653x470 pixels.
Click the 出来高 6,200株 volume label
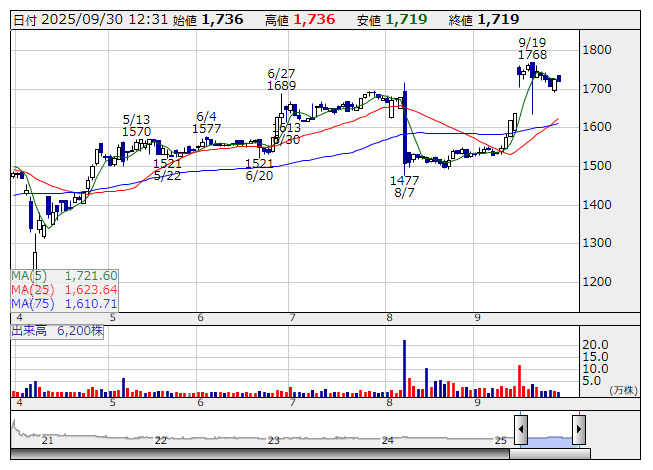57,331
